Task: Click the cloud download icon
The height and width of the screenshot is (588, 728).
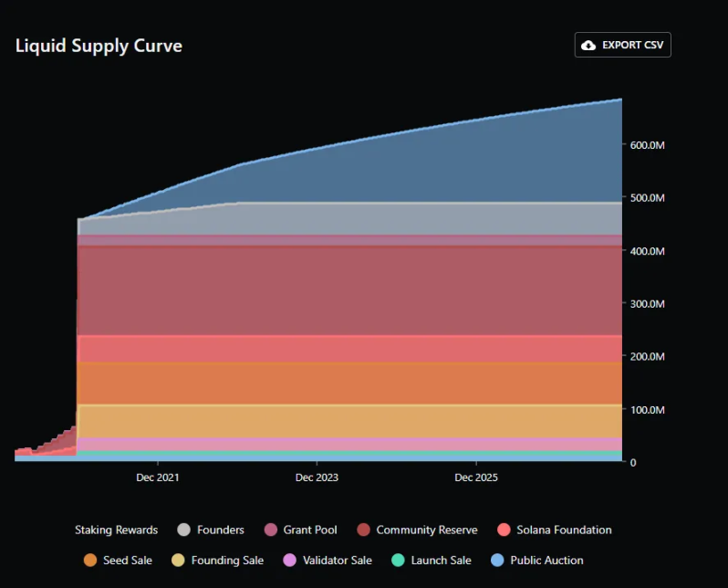Action: click(589, 46)
